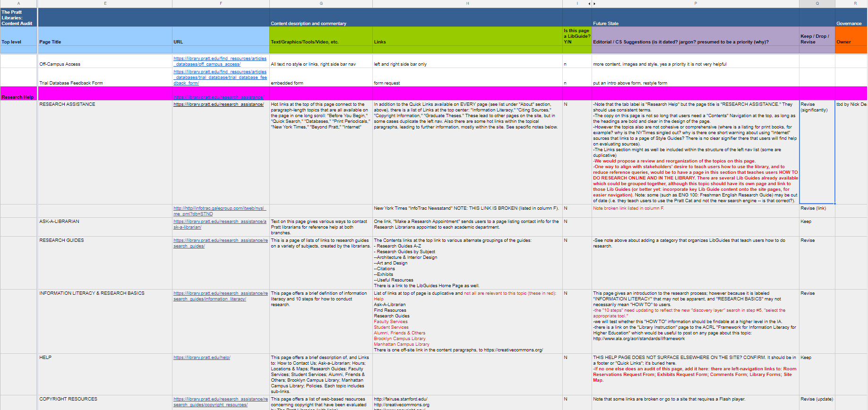Screen dimensions: 868x410
Task: Select 'Trial Database Feedback Form' title cell
Action: (105, 77)
